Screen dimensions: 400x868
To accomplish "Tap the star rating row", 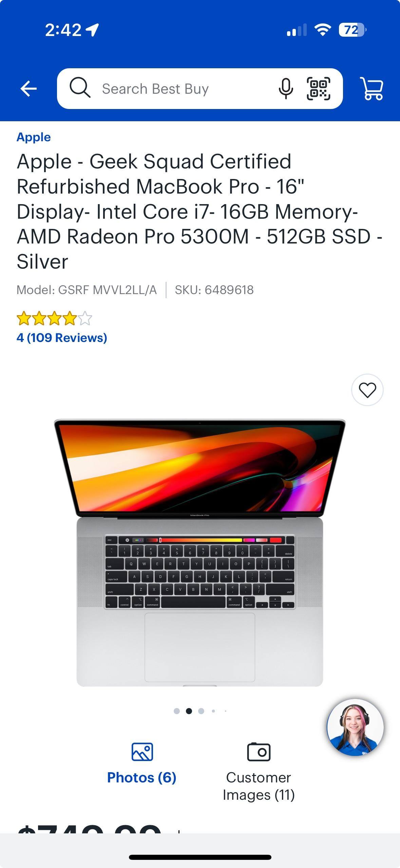I will pyautogui.click(x=54, y=319).
